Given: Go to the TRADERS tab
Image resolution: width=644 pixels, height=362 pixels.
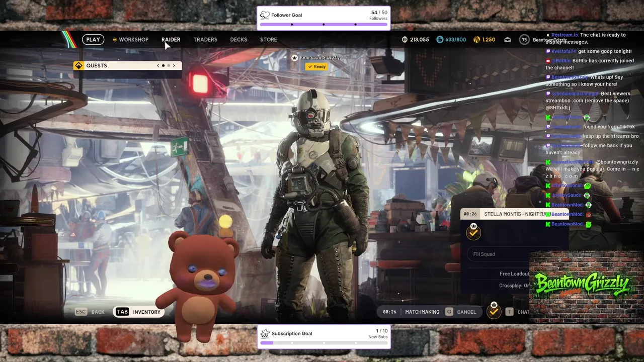Looking at the screenshot, I should tap(205, 40).
